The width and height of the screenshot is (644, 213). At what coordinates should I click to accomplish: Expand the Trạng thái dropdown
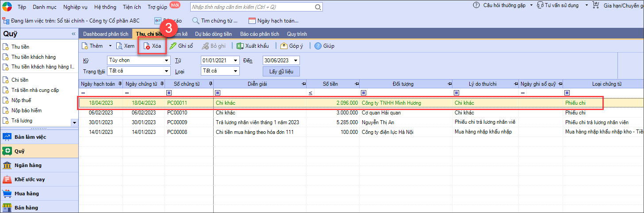click(166, 71)
